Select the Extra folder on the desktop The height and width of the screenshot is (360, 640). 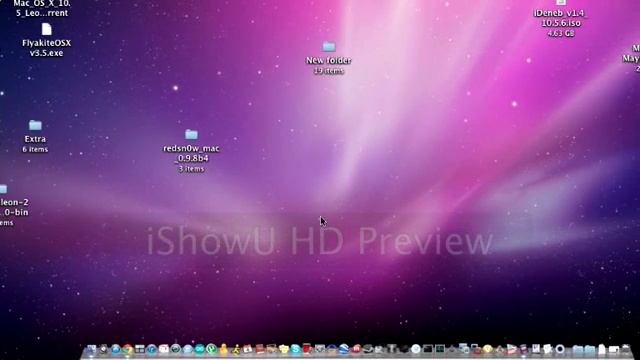35,136
